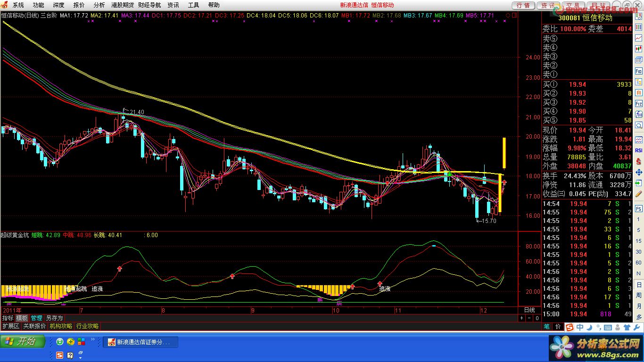Screen dimensions: 644x362
Task: Click the orange S tray icon on taskbar
Action: pos(60,355)
